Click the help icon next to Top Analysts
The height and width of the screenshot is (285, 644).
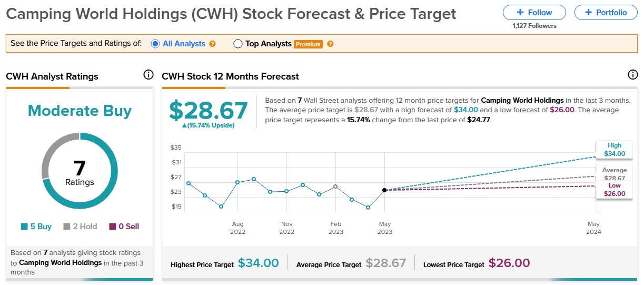click(x=330, y=44)
